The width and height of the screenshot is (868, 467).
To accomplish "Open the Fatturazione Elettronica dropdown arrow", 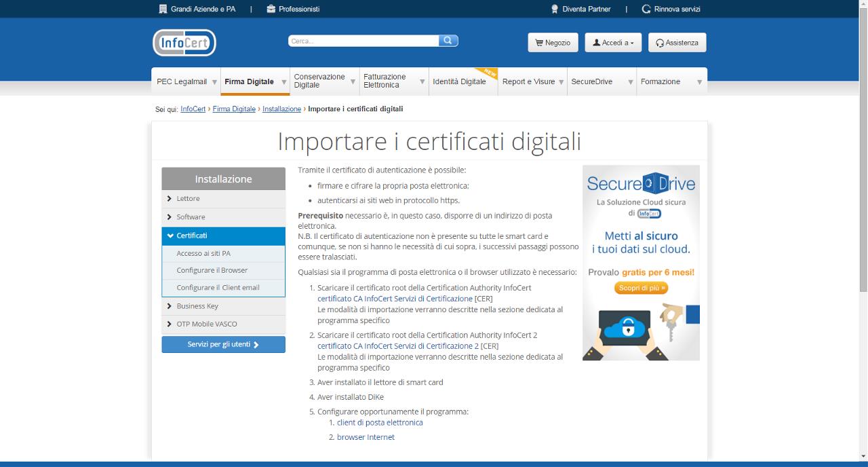I will [x=422, y=82].
